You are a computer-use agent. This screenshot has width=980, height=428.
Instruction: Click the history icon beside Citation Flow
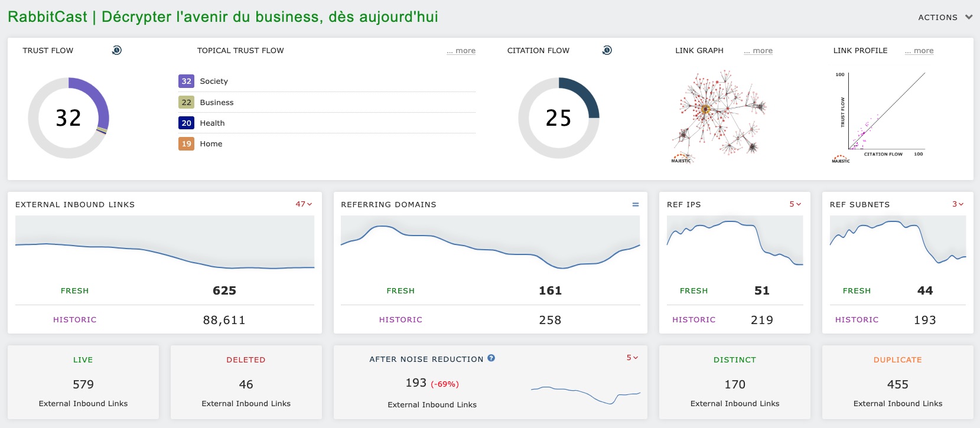605,51
